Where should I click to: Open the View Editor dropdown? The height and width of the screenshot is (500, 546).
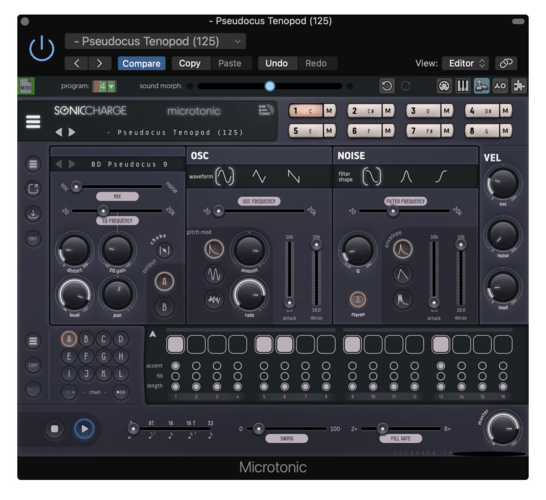(466, 63)
